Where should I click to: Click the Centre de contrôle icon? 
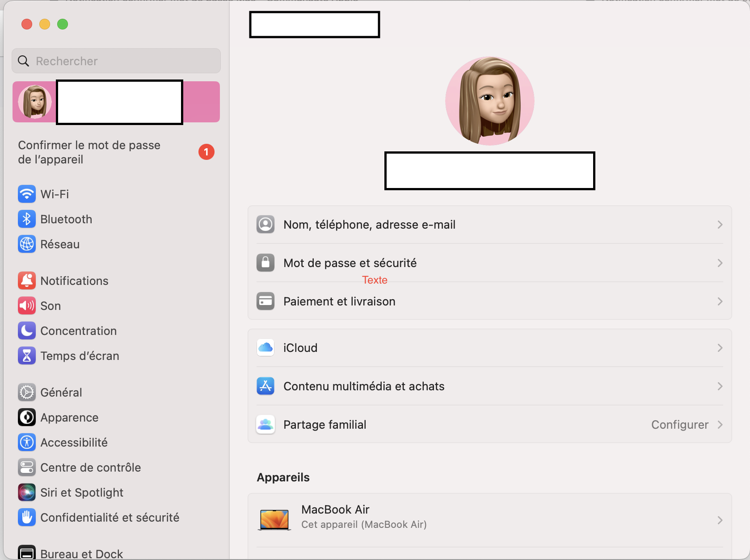(27, 467)
